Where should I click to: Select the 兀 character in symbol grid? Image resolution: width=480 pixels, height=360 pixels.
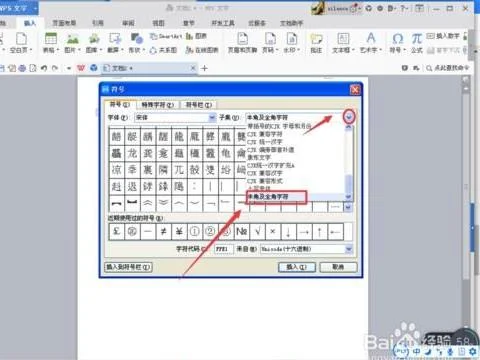click(179, 170)
